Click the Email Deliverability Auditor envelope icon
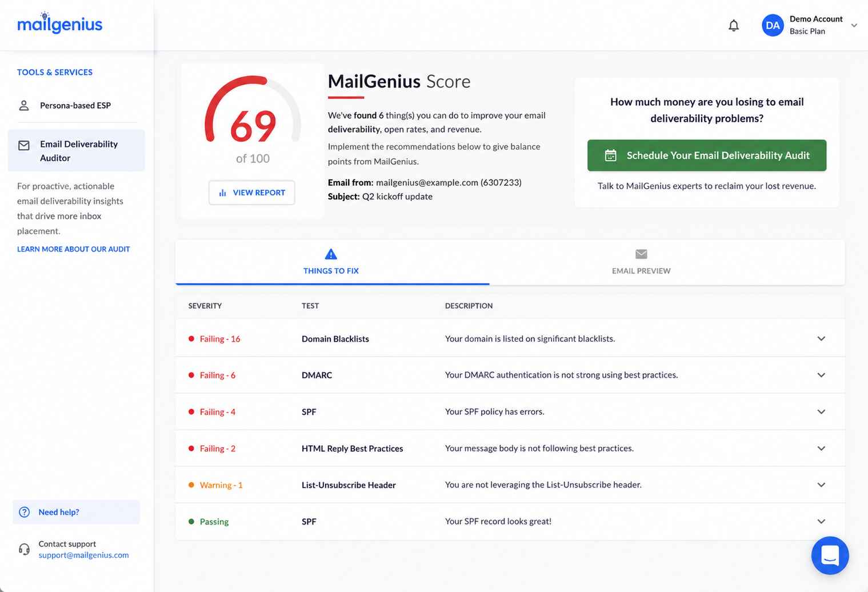Screen dimensions: 868x592 tap(24, 145)
